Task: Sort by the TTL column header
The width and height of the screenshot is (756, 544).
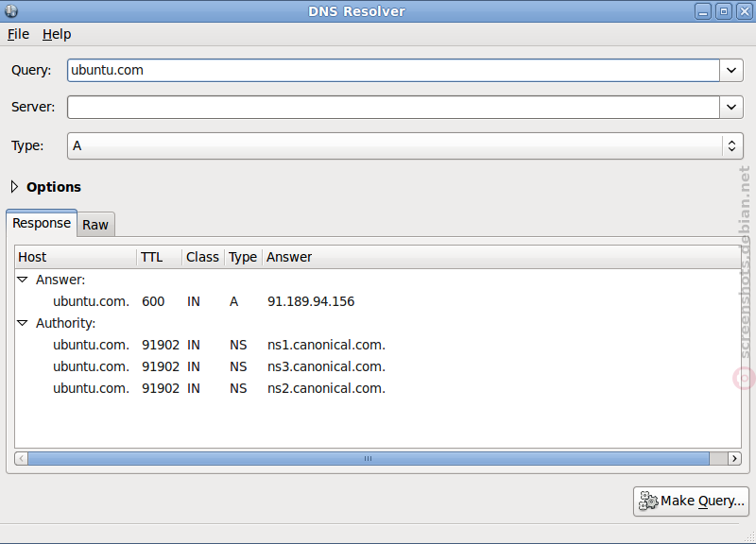Action: pyautogui.click(x=160, y=257)
